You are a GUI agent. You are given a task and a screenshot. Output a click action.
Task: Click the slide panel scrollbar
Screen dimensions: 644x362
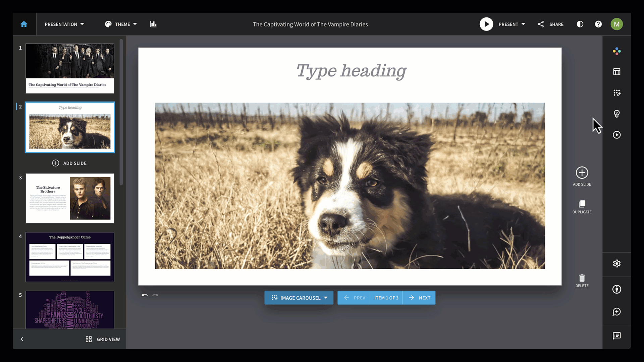121,112
